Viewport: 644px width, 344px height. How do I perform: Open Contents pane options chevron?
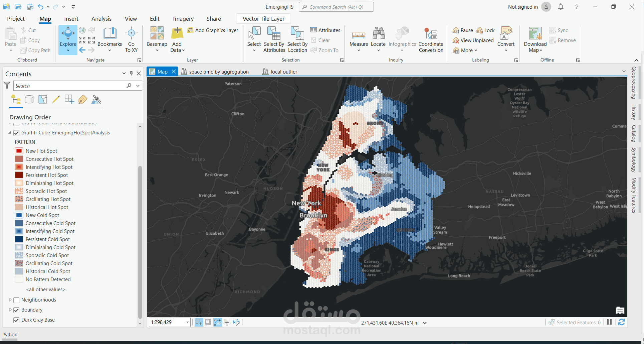(x=124, y=73)
